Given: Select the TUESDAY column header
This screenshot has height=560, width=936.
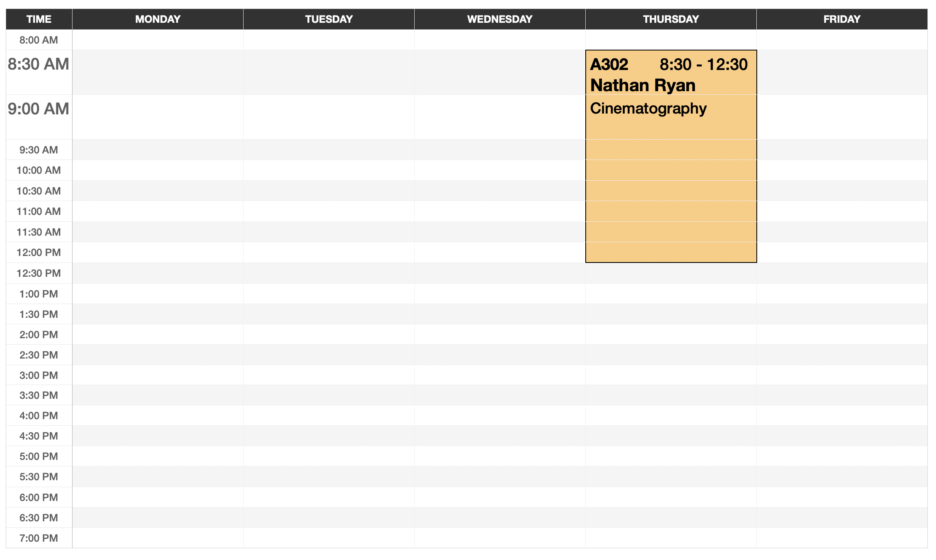Looking at the screenshot, I should tap(329, 19).
